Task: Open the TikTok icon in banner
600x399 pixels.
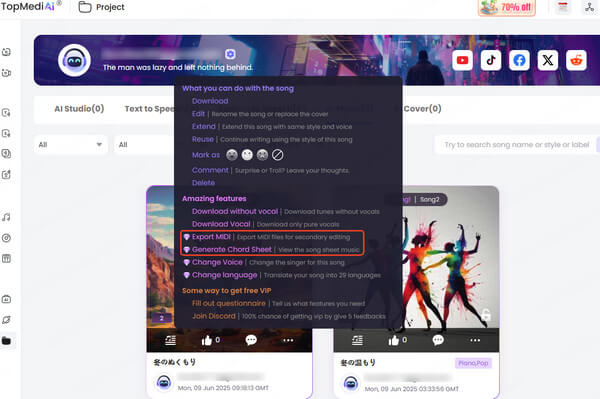Action: coord(491,60)
